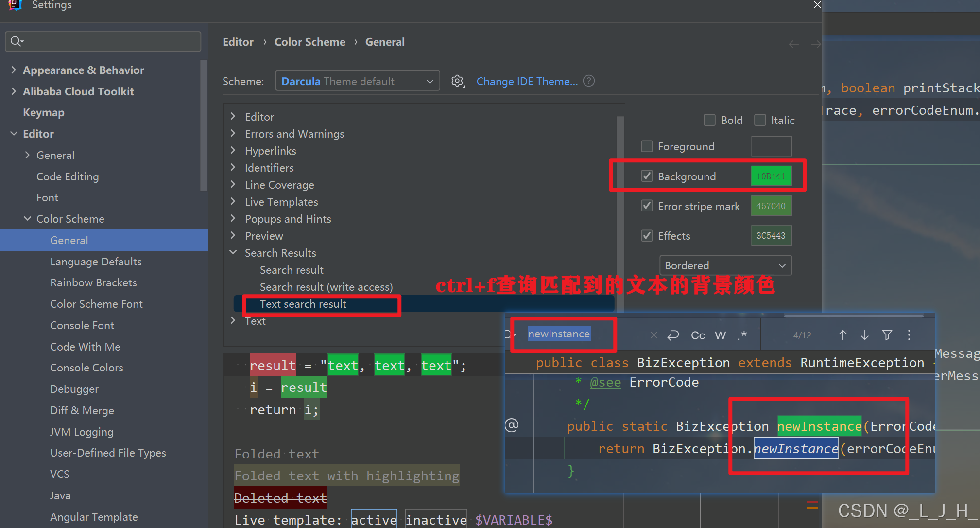Screen dimensions: 980x528
Task: Click the new line icon in search
Action: [x=673, y=335]
